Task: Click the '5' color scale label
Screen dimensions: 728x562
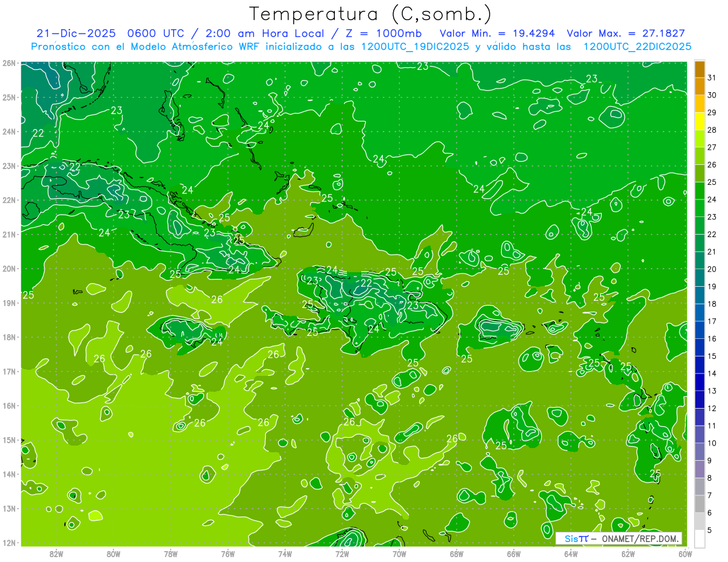Action: (710, 530)
